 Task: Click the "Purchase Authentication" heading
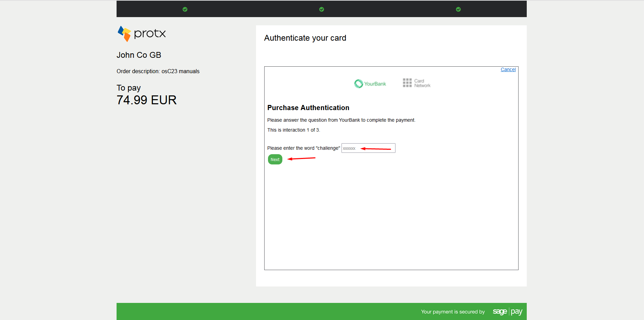308,108
